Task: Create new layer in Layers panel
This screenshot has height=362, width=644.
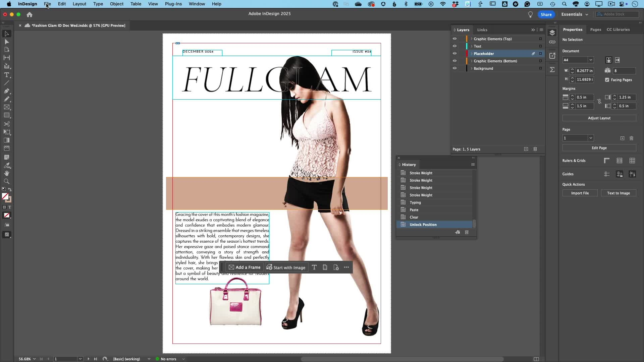Action: click(526, 149)
